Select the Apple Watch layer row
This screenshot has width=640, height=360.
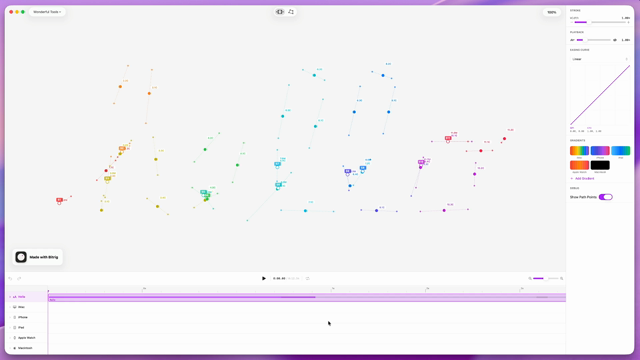click(x=27, y=338)
